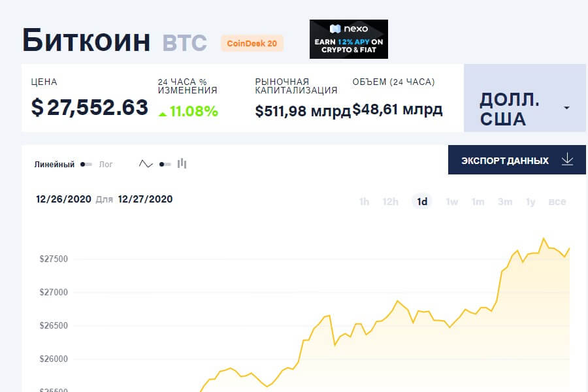Open the start date 12/26/2020
The width and height of the screenshot is (588, 392).
pos(63,199)
